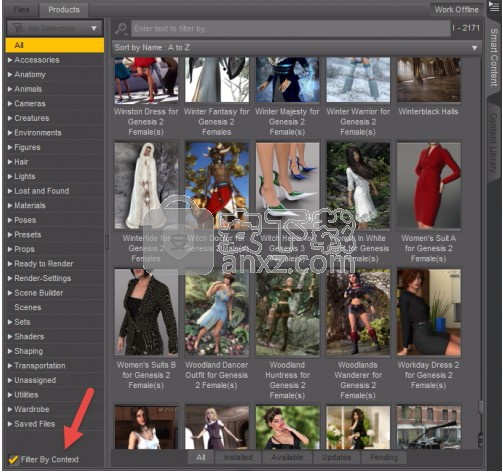Select the Utilities category

coord(55,395)
